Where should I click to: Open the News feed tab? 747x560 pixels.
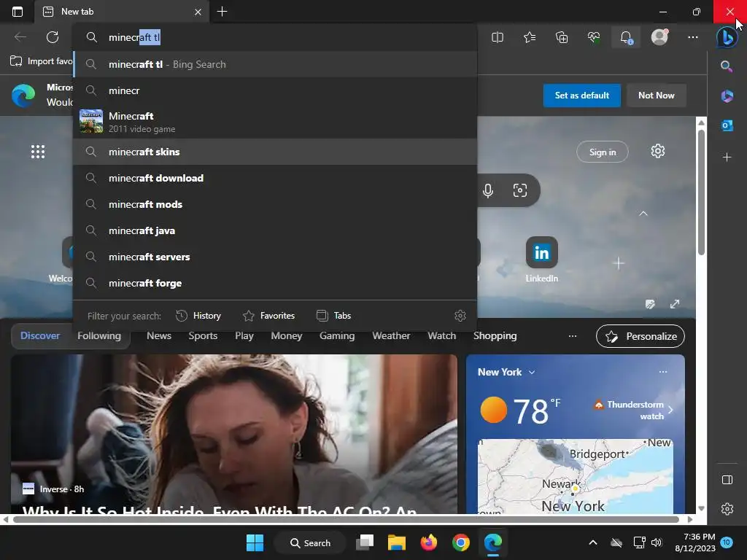coord(158,335)
